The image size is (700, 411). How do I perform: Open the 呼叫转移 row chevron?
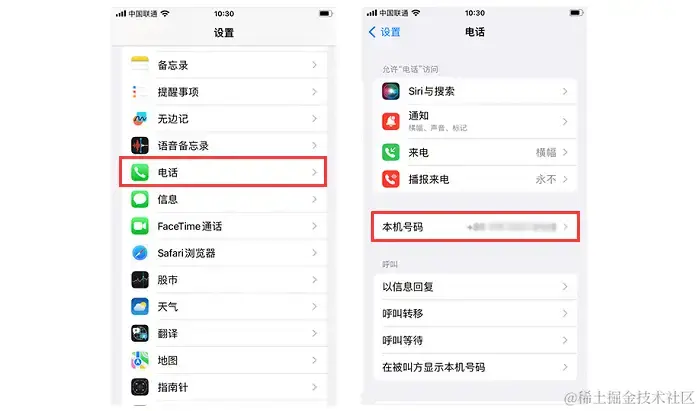click(565, 314)
